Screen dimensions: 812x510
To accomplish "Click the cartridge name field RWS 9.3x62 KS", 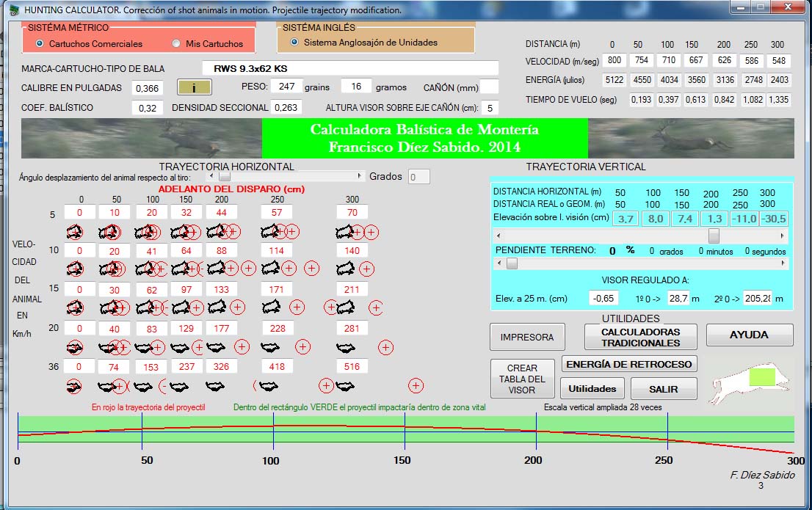I will [x=349, y=68].
